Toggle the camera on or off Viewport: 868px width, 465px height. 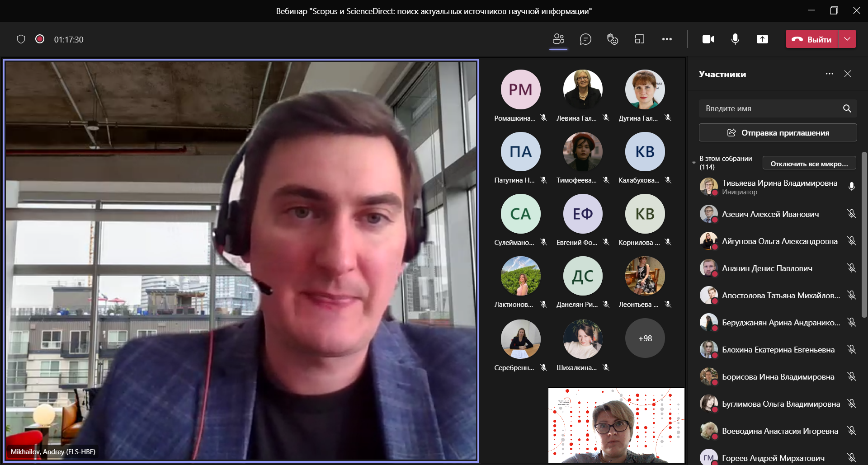708,39
